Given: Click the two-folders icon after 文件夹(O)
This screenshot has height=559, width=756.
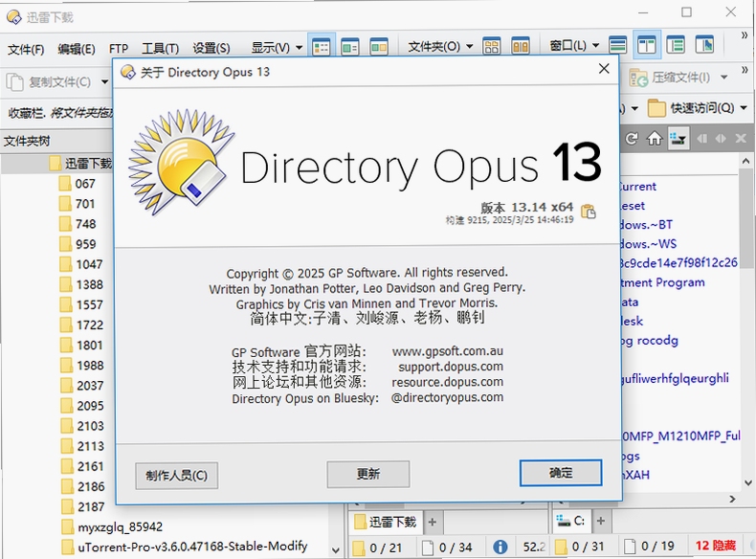Looking at the screenshot, I should [521, 46].
